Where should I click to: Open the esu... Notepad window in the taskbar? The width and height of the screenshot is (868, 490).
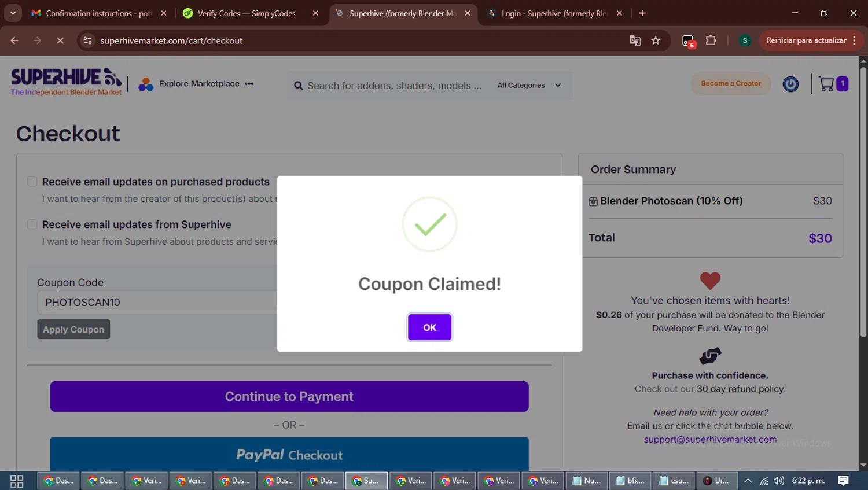pyautogui.click(x=675, y=481)
